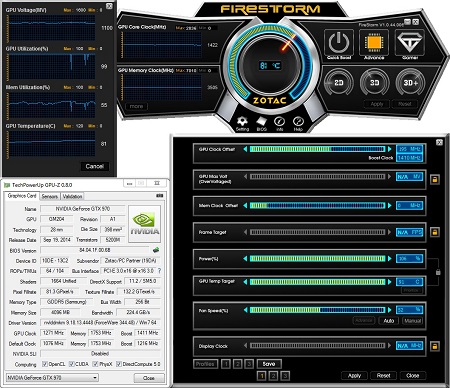Select lower profile slot 3 near Apply
Screen dimensions: 450x388
pos(285,376)
